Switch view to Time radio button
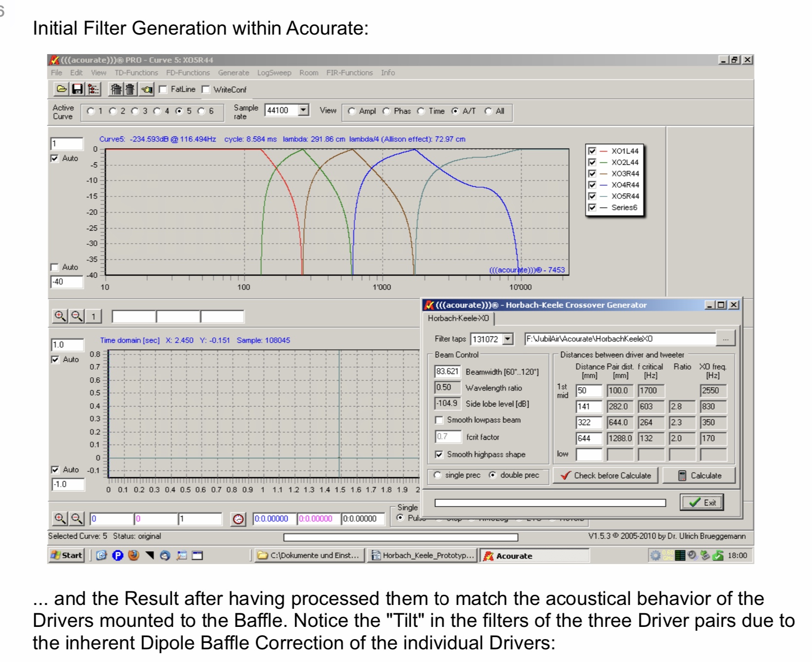The height and width of the screenshot is (662, 812). (421, 111)
